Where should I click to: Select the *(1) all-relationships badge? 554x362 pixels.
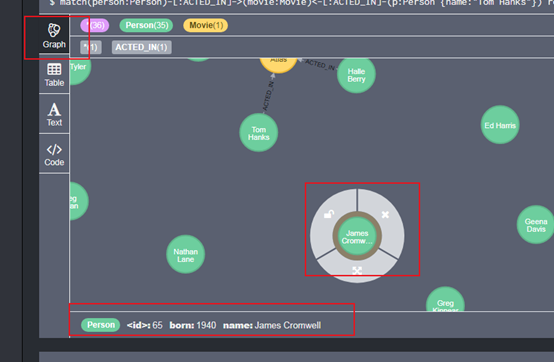pyautogui.click(x=91, y=47)
